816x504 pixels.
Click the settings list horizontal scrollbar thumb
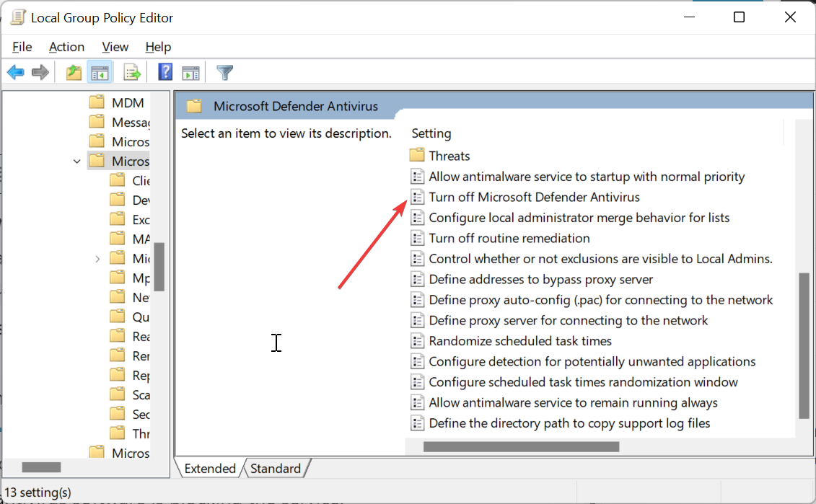(x=522, y=446)
